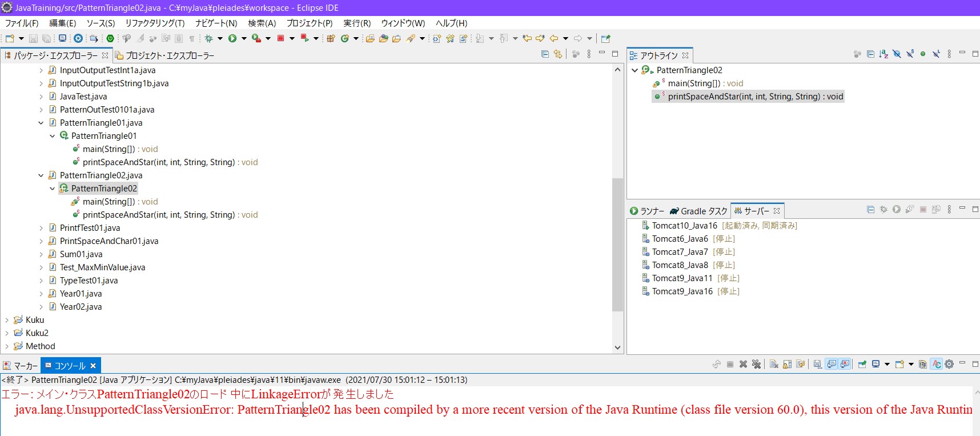Click the Open Perspective icon
The image size is (980, 436).
coord(605,38)
